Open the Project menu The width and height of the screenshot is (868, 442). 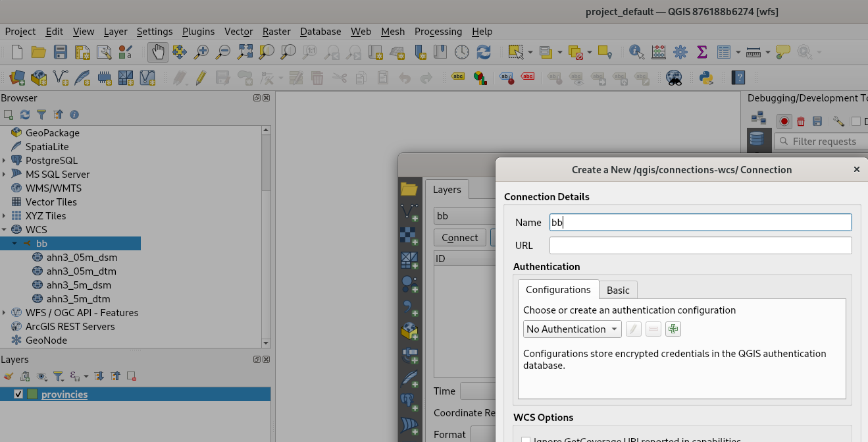(x=20, y=32)
